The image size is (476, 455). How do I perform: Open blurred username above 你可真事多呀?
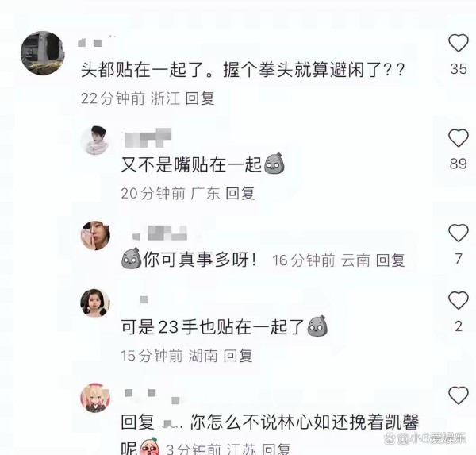(160, 233)
